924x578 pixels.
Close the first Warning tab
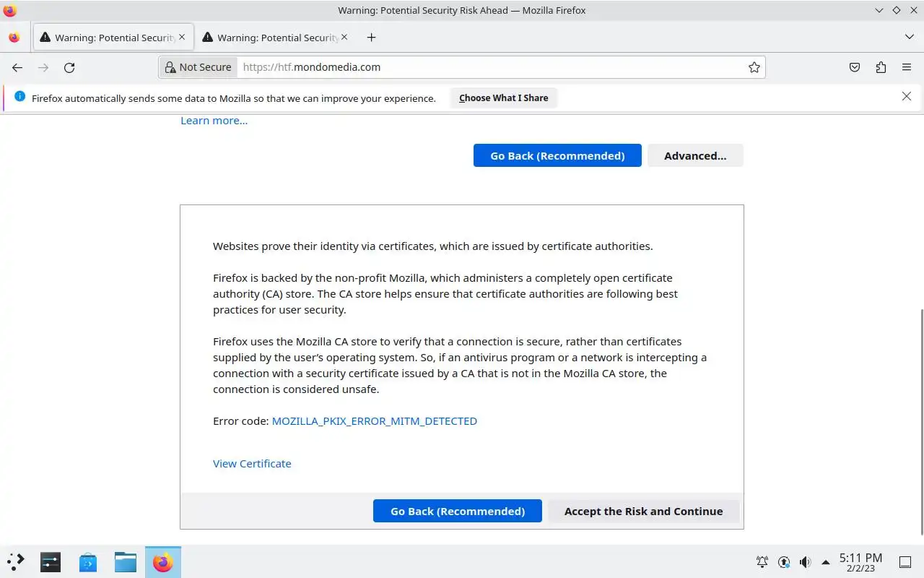[182, 37]
